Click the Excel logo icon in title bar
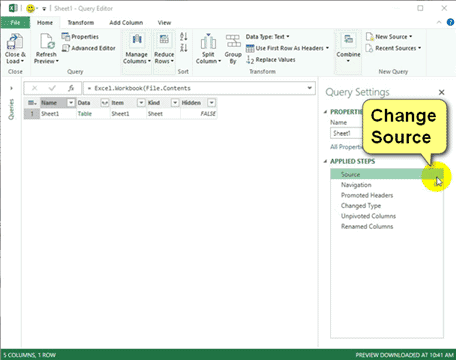The image size is (456, 360). (x=13, y=8)
